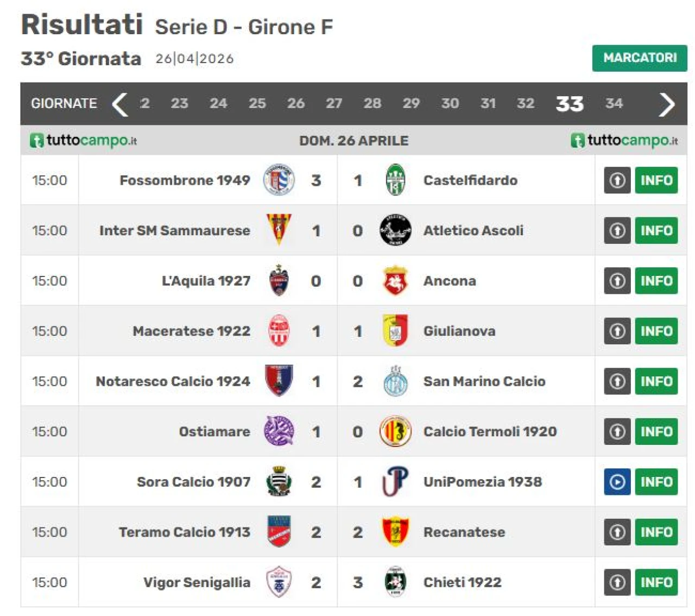Click the gray arrow icon in Chieti row
Viewport: 695px width, 616px height.
617,582
